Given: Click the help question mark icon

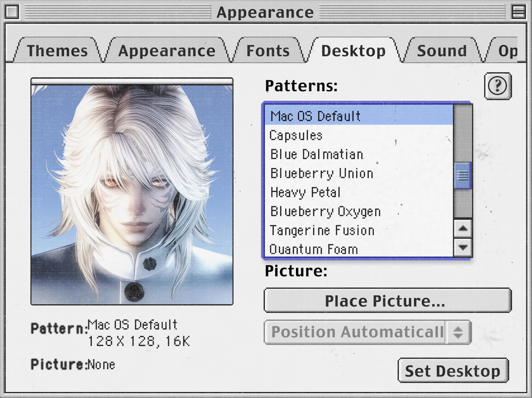Looking at the screenshot, I should [497, 86].
